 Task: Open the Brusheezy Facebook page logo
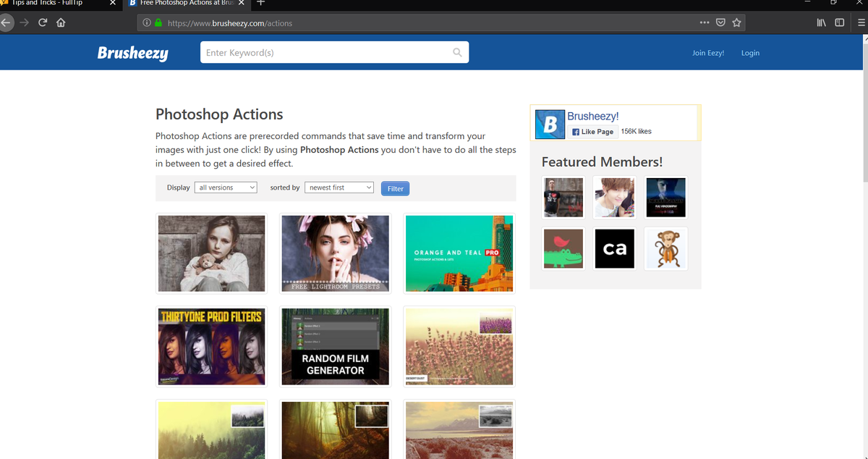(x=550, y=124)
